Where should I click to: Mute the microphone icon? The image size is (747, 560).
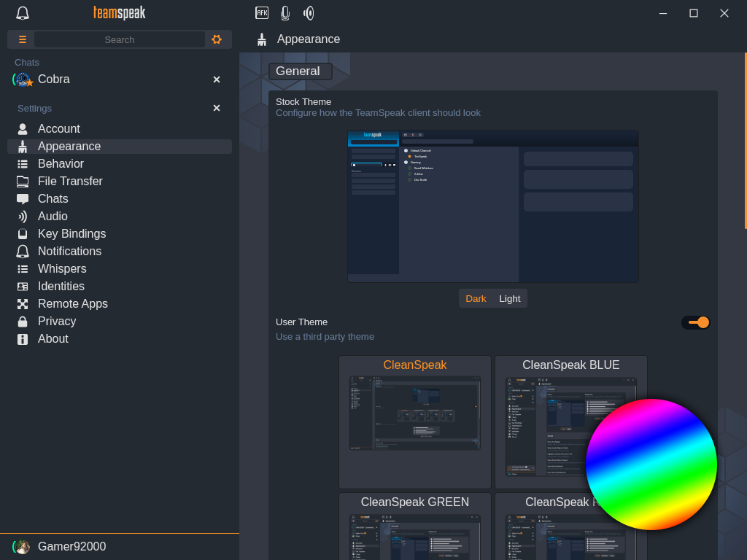tap(285, 13)
